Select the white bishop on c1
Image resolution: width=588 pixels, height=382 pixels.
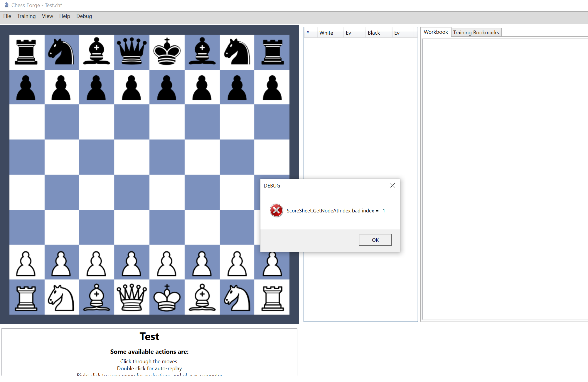coord(96,297)
